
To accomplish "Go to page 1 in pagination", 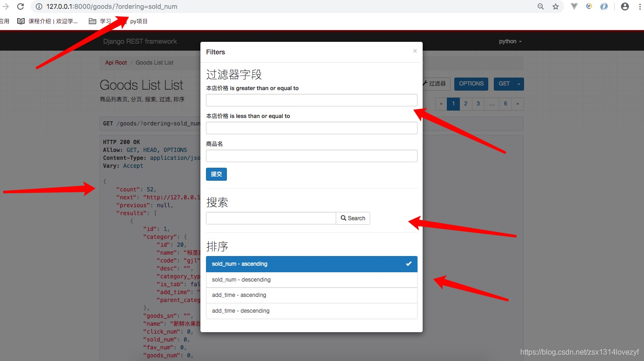I will point(453,104).
